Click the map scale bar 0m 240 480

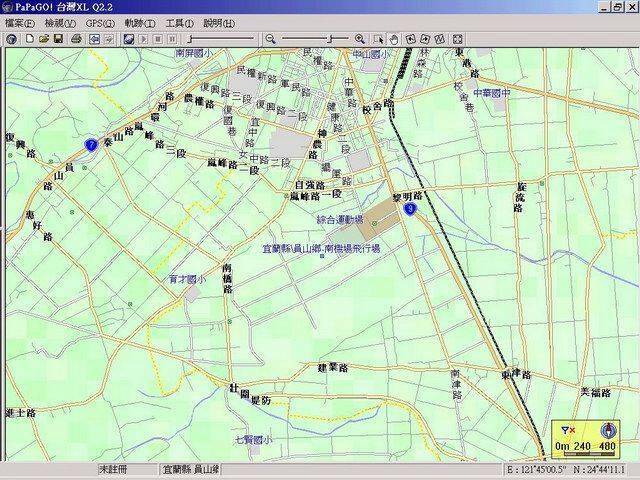pos(585,448)
